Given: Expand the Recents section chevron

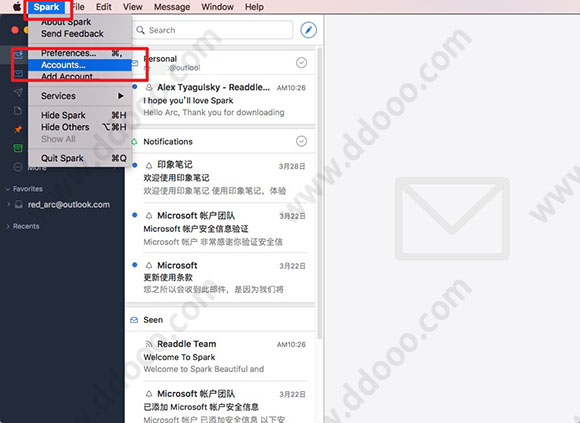Looking at the screenshot, I should tap(8, 226).
